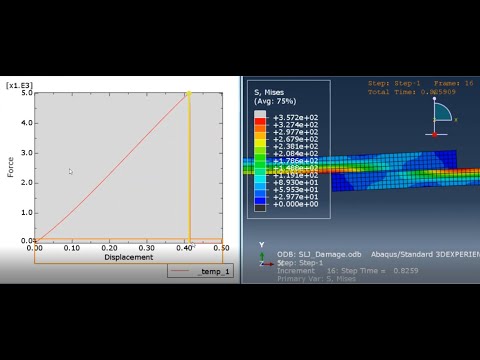Image resolution: width=480 pixels, height=360 pixels.
Task: Select the yellow probe marker at curve peak
Action: (189, 94)
